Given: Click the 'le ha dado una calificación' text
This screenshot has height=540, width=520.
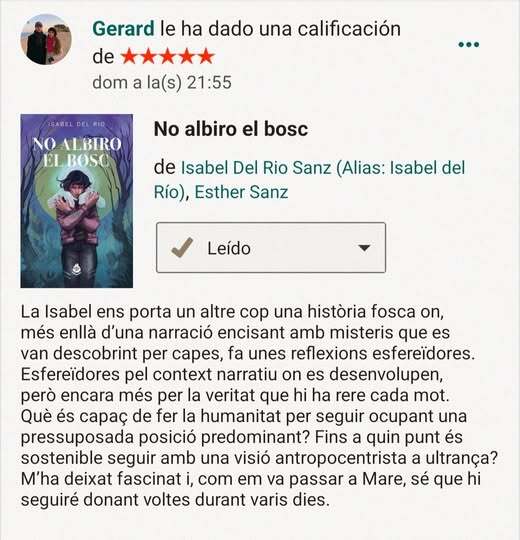Looking at the screenshot, I should point(280,29).
